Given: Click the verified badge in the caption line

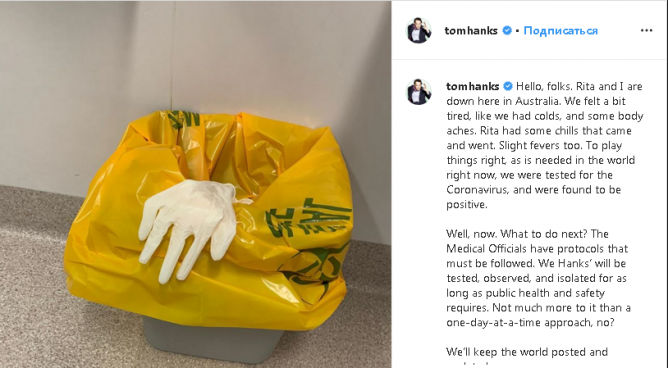Looking at the screenshot, I should pyautogui.click(x=508, y=86).
